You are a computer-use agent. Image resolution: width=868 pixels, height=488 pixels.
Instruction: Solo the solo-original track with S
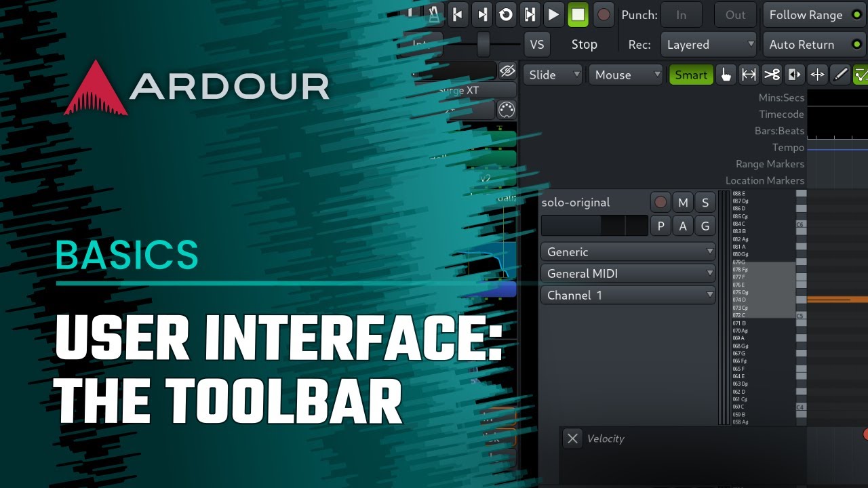tap(705, 202)
